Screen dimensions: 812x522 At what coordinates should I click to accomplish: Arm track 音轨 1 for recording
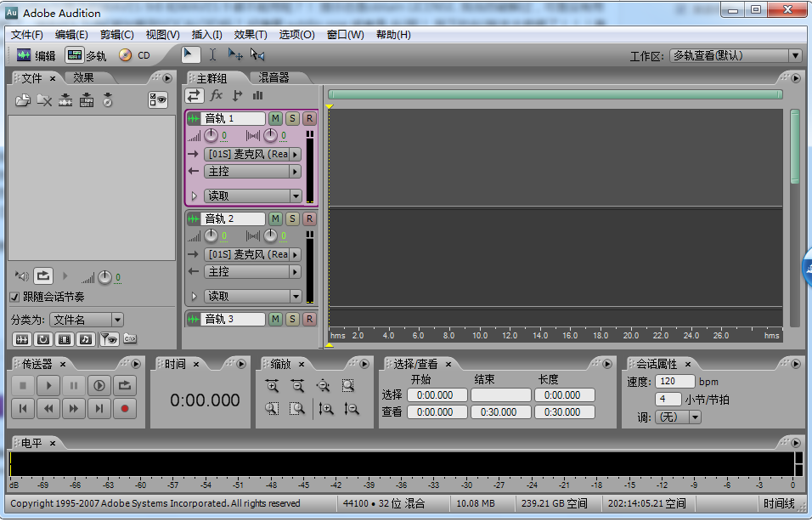(310, 118)
